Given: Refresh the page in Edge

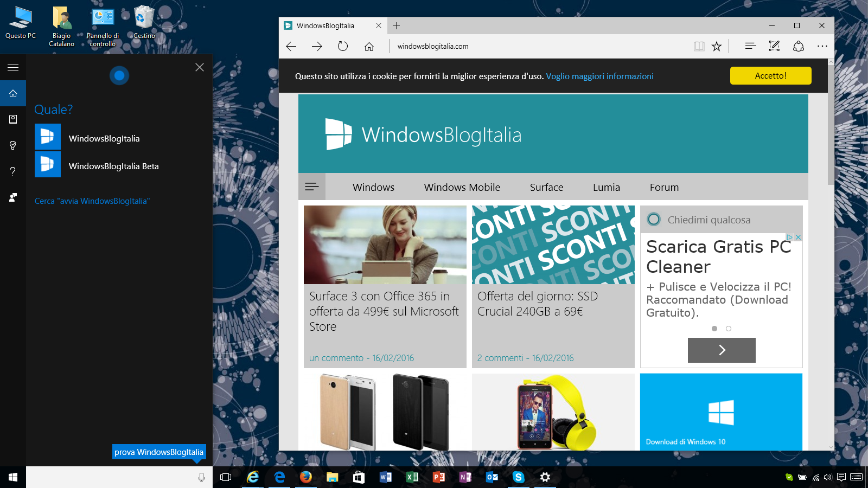Looking at the screenshot, I should tap(343, 47).
